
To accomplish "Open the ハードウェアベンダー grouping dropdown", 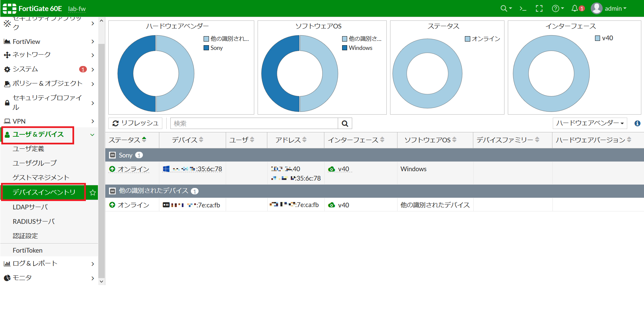I will pyautogui.click(x=590, y=123).
